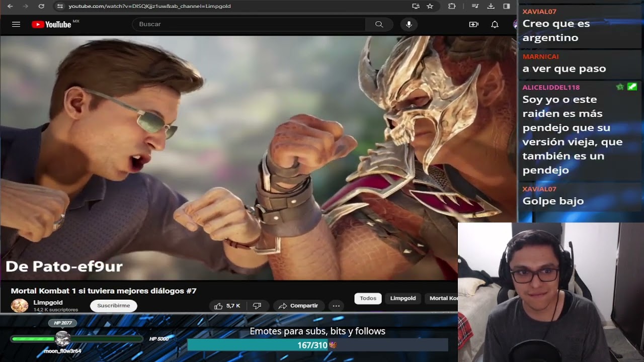Click the moon_fl0w3r64 name label

click(62, 351)
